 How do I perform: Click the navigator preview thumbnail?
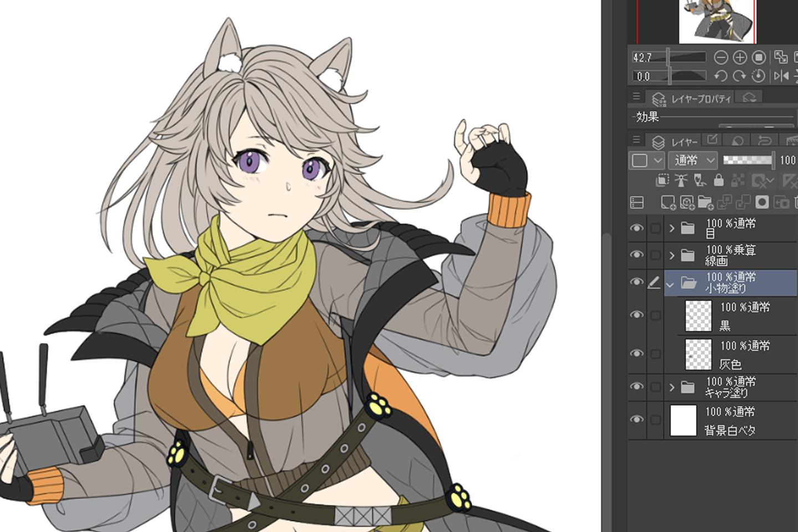(x=717, y=21)
